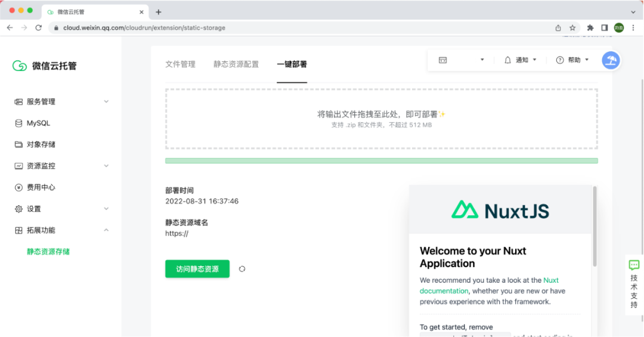Click the refresh icon beside 访问静态资源

click(x=242, y=269)
